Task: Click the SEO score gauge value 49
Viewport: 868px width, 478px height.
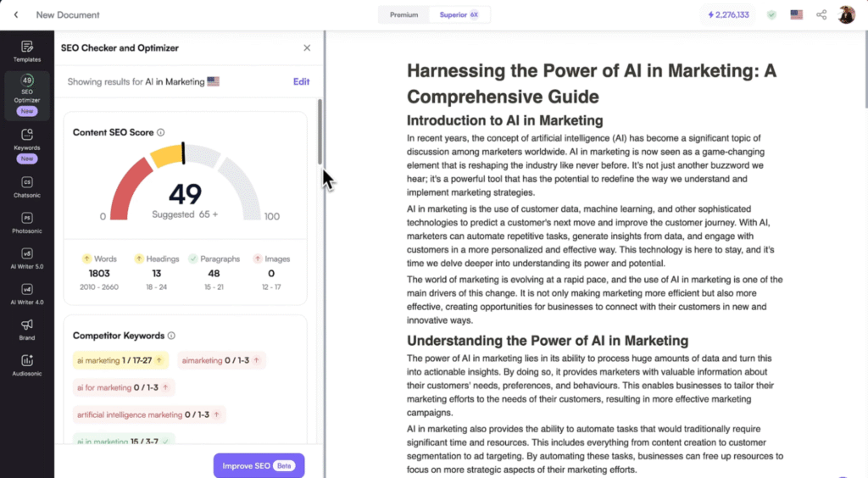Action: click(x=185, y=194)
